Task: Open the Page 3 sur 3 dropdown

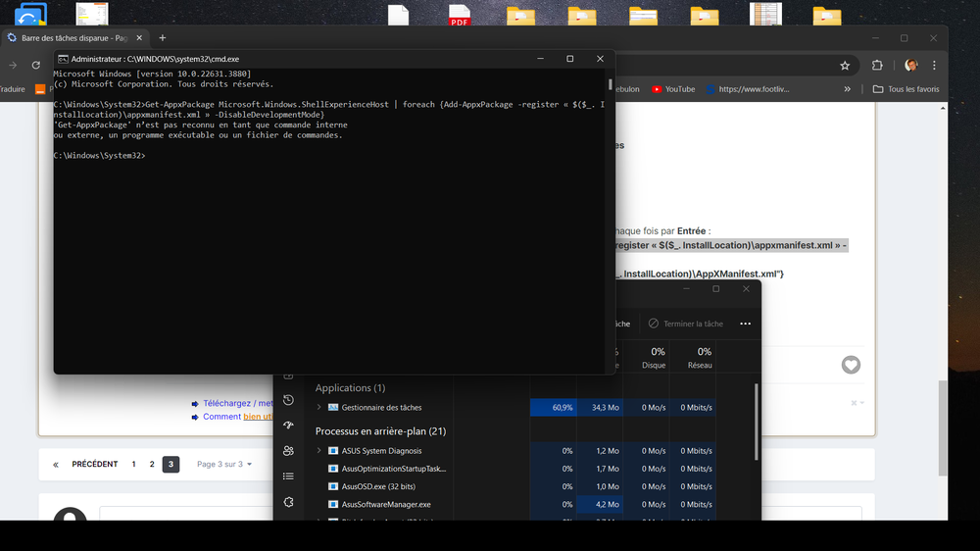Action: click(224, 464)
